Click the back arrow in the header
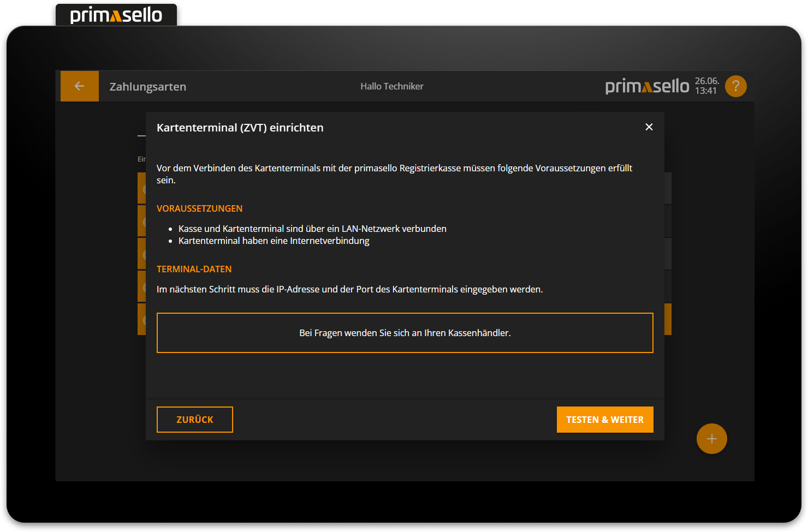Image resolution: width=808 pixels, height=532 pixels. (79, 86)
